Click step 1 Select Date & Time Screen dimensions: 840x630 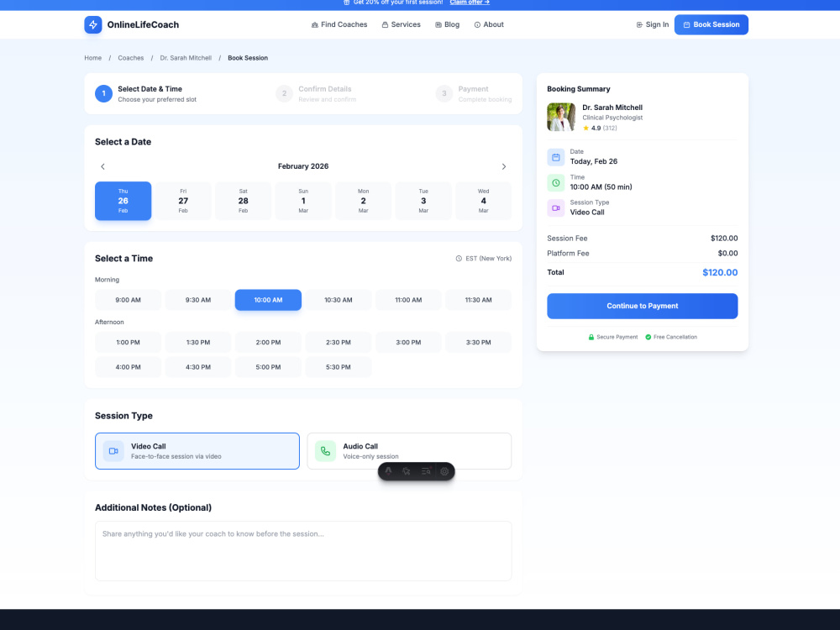[146, 94]
